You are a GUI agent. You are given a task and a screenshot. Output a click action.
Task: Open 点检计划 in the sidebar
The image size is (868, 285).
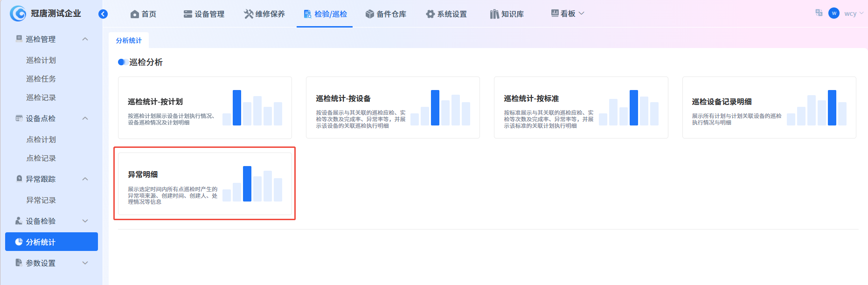(x=41, y=139)
